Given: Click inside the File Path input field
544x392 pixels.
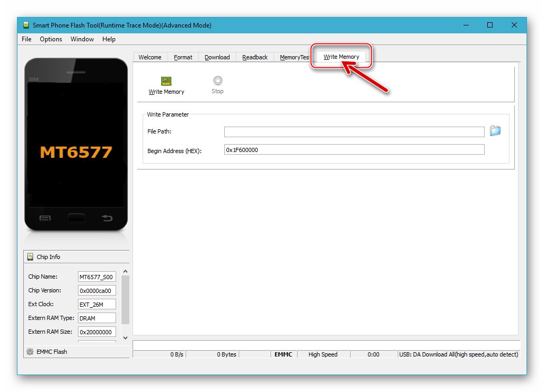Looking at the screenshot, I should 354,132.
